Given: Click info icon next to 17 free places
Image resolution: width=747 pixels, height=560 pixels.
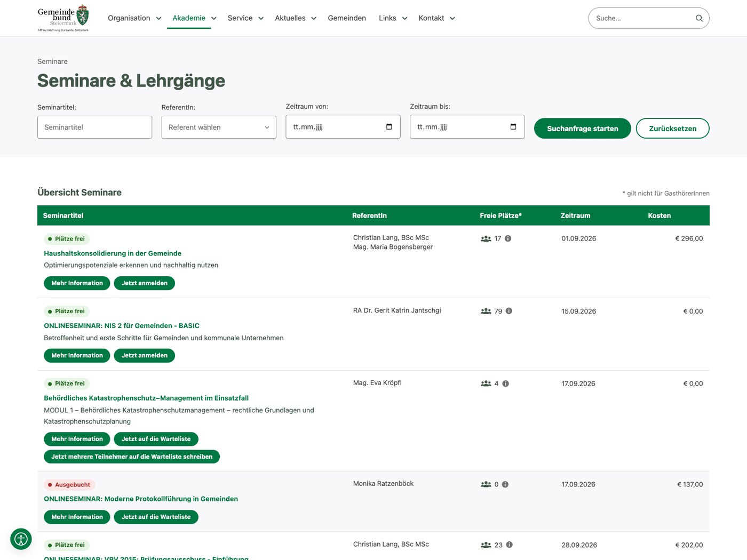Looking at the screenshot, I should click(508, 238).
